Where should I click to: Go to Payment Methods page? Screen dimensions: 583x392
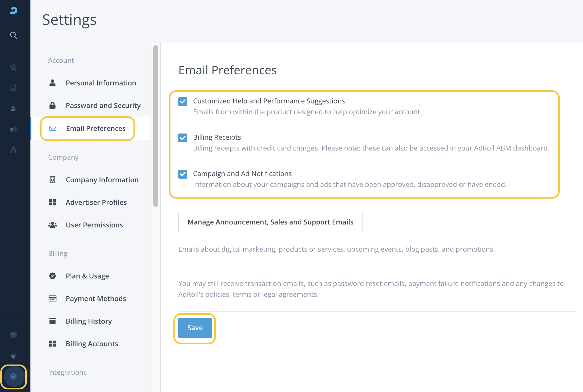coord(96,299)
